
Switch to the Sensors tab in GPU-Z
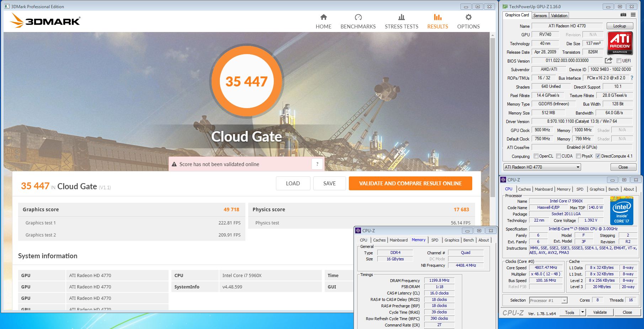click(x=540, y=16)
